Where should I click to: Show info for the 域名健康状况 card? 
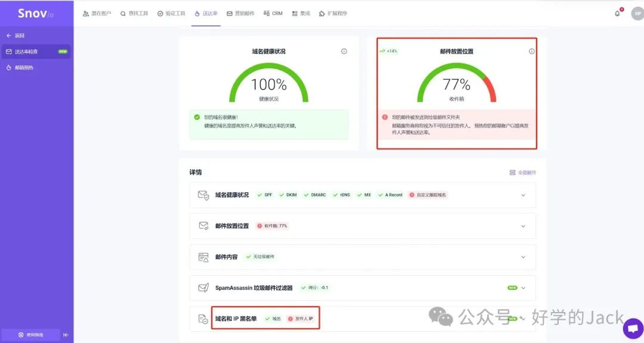(344, 51)
